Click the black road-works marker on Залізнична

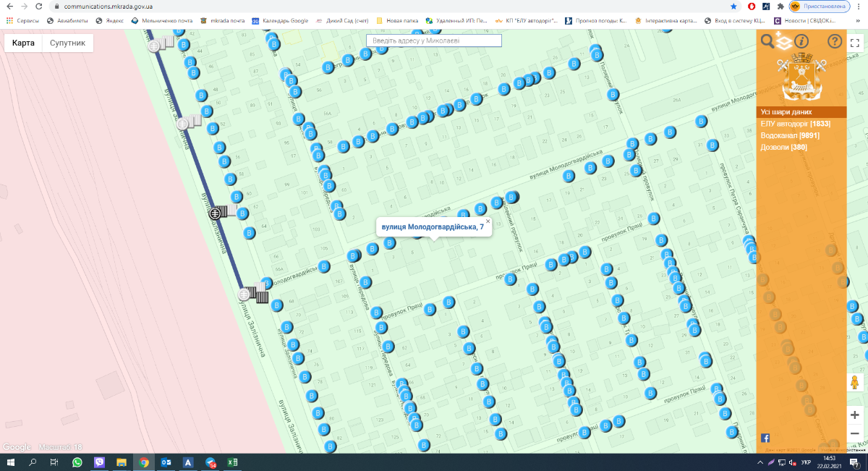click(216, 213)
